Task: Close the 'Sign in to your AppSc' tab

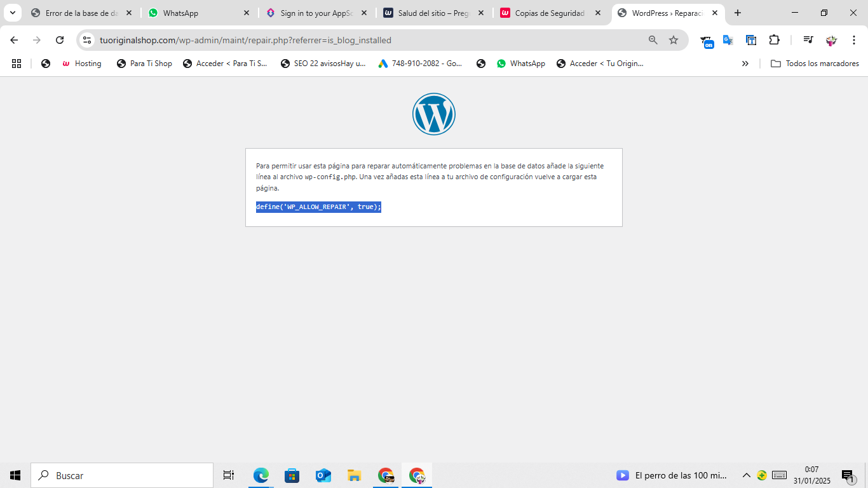Action: click(364, 13)
